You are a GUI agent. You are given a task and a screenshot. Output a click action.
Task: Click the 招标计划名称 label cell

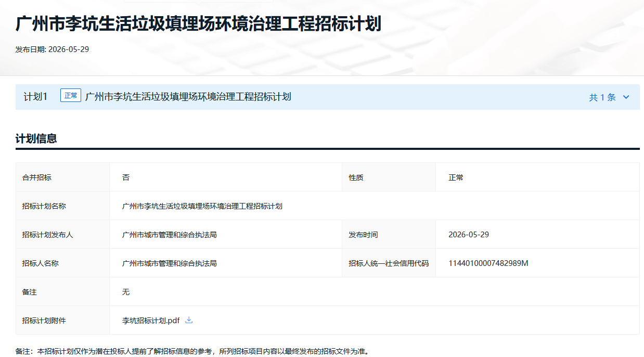62,206
